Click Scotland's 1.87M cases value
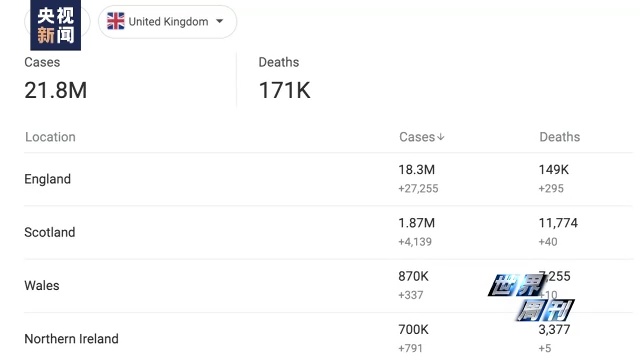 coord(417,223)
